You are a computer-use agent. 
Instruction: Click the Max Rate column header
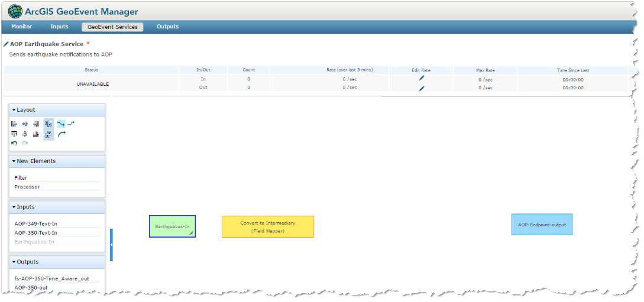tap(486, 70)
